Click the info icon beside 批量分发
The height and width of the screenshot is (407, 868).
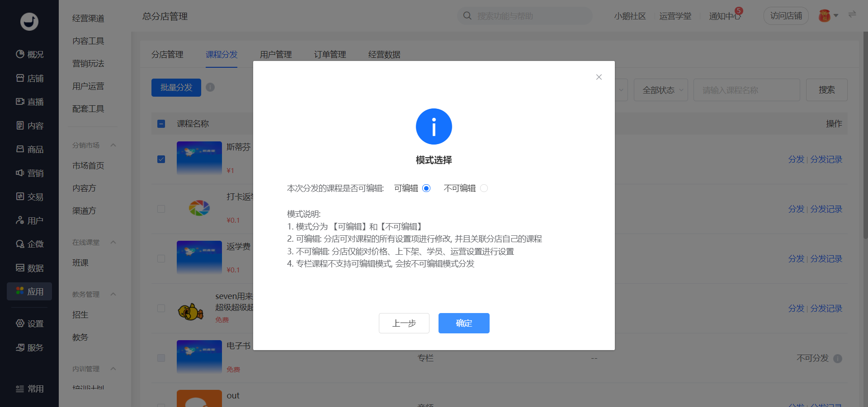click(x=210, y=87)
